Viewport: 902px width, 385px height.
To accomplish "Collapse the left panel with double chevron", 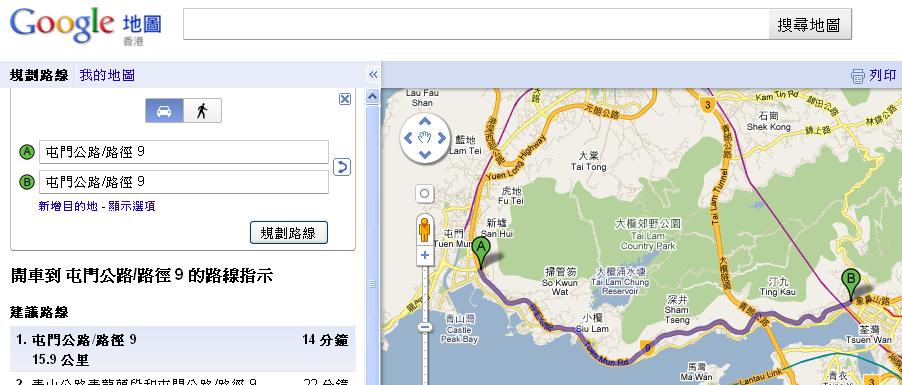I will tap(373, 74).
